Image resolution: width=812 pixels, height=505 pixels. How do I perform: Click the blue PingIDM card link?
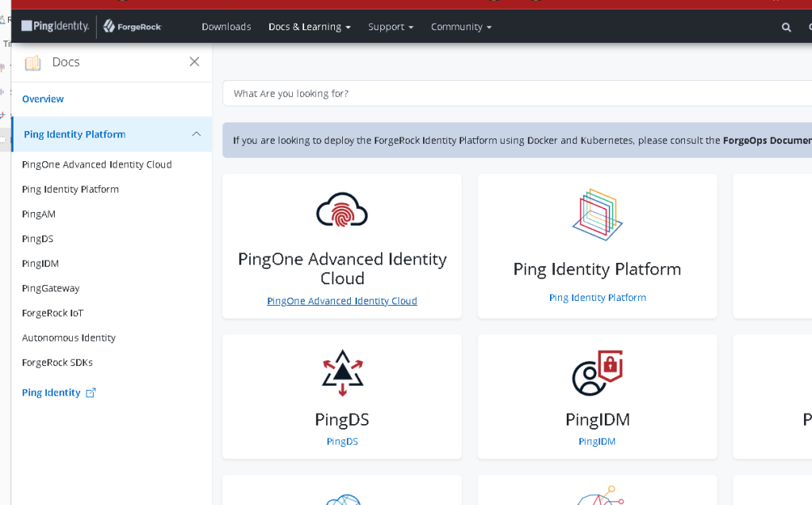pos(597,441)
